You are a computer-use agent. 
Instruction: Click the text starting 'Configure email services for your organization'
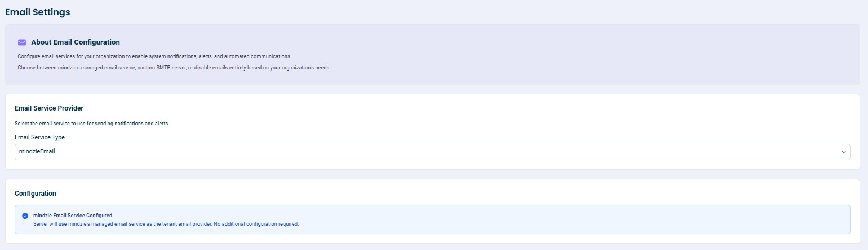point(154,57)
